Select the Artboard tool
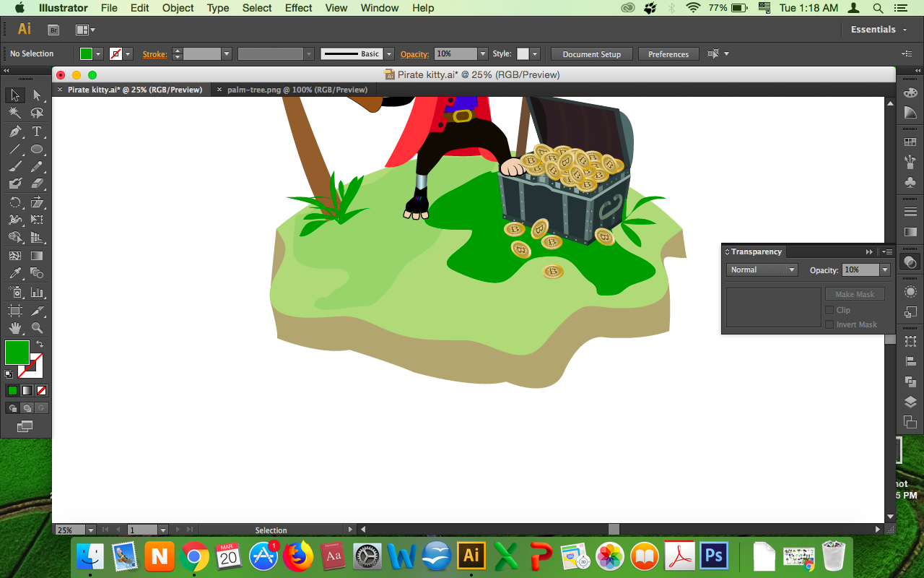Viewport: 924px width, 578px height. click(14, 311)
